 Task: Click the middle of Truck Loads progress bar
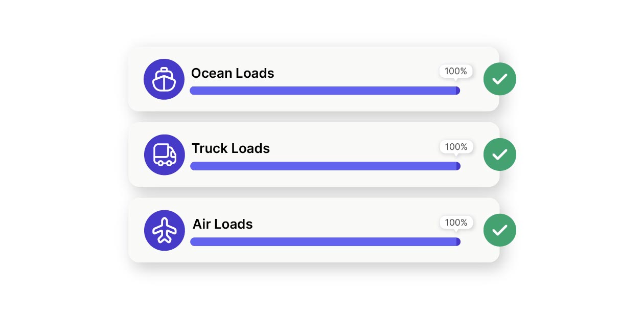[325, 166]
